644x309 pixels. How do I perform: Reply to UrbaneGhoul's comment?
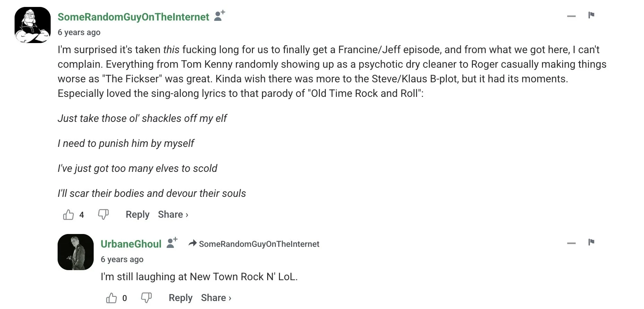tap(180, 298)
